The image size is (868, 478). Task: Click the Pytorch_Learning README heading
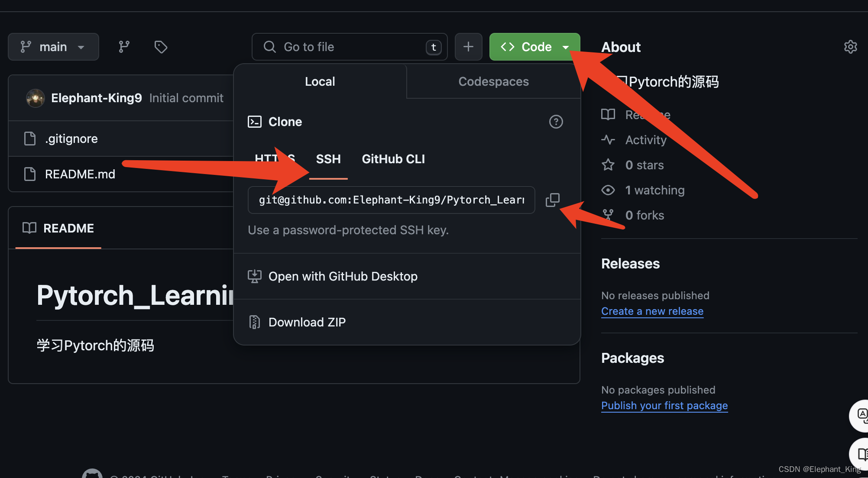[135, 295]
